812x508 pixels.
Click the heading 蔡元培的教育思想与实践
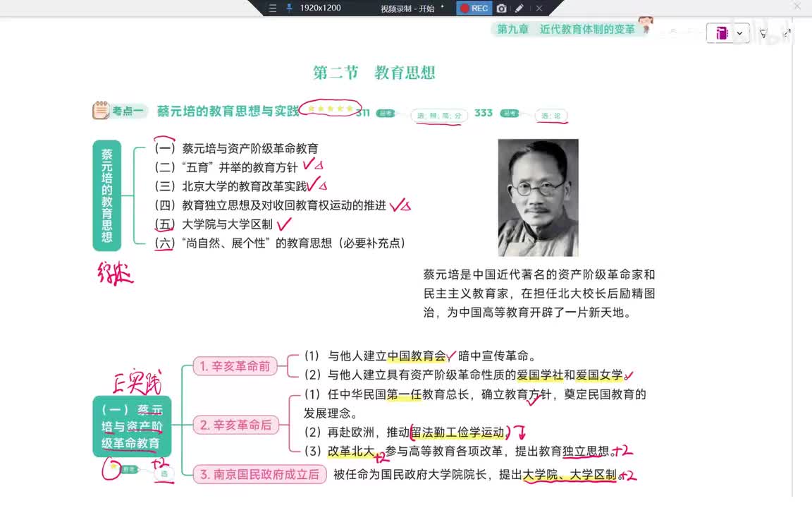(x=228, y=111)
